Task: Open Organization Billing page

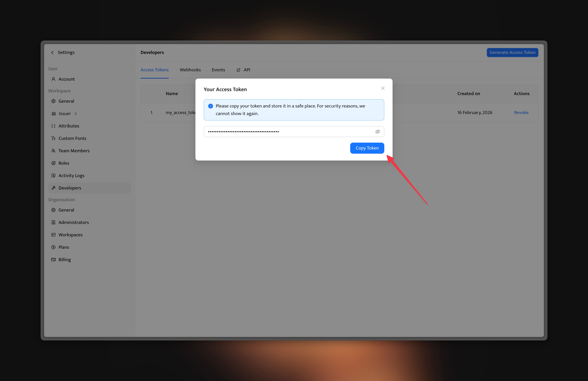Action: (64, 260)
